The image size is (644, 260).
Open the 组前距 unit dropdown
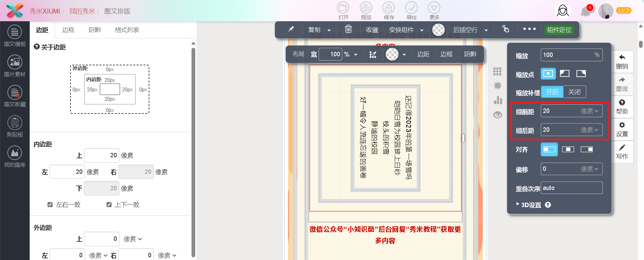tap(589, 111)
